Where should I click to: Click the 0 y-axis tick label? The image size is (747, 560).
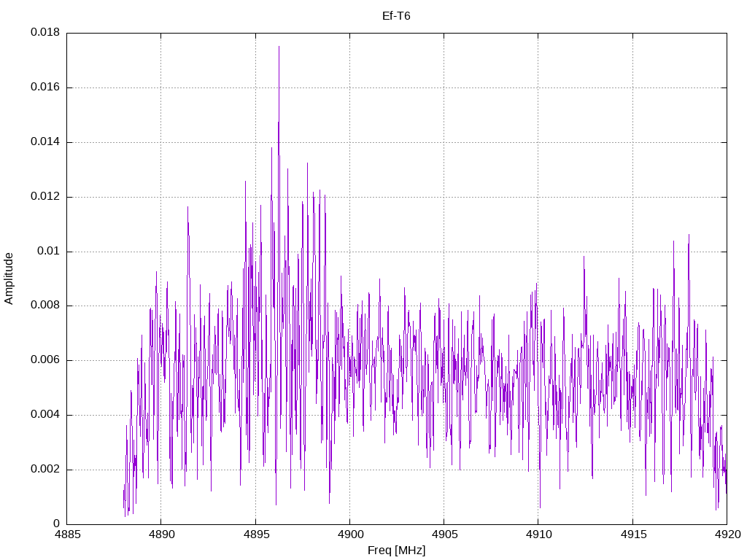coord(57,524)
